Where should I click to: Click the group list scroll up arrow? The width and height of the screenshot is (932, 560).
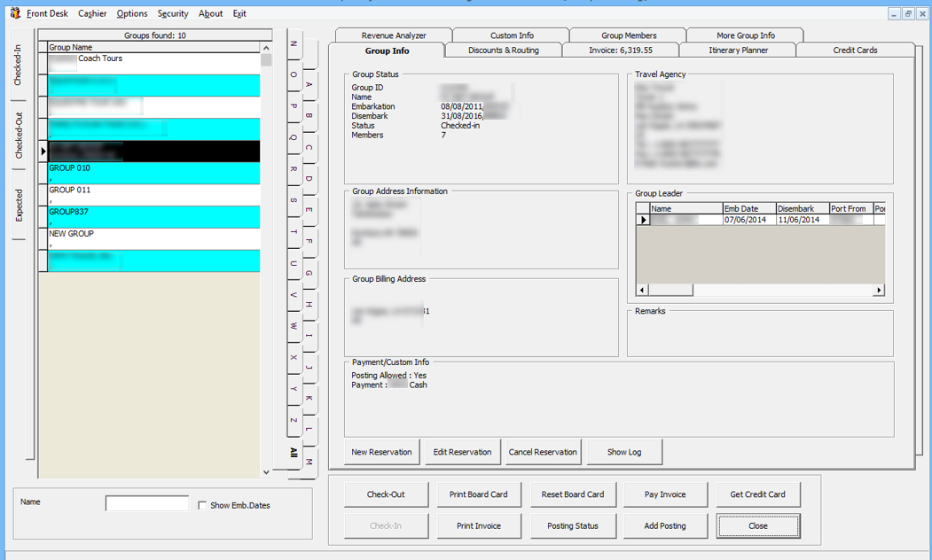click(266, 48)
